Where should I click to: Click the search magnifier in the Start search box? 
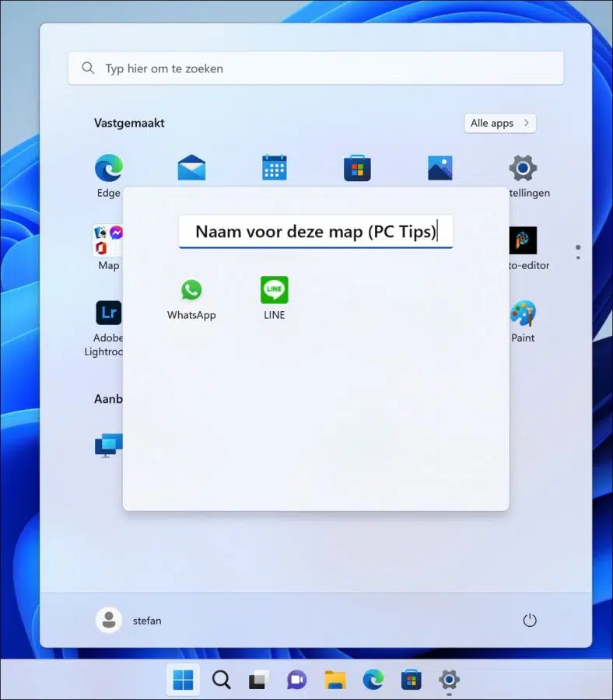pos(88,68)
